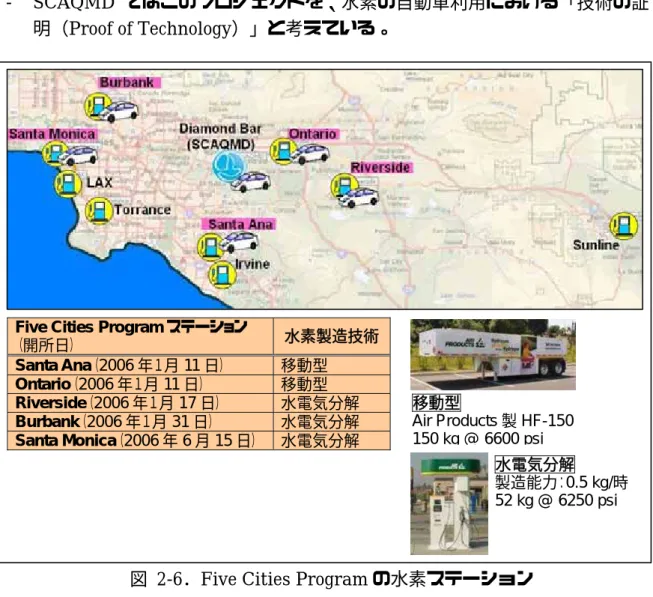Click the 150 kg @ 6600 psi text
653x597 pixels.
(478, 438)
